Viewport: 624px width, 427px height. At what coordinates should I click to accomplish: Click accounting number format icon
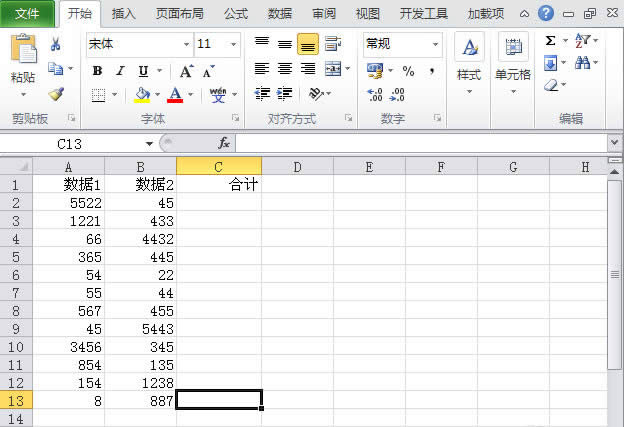375,71
